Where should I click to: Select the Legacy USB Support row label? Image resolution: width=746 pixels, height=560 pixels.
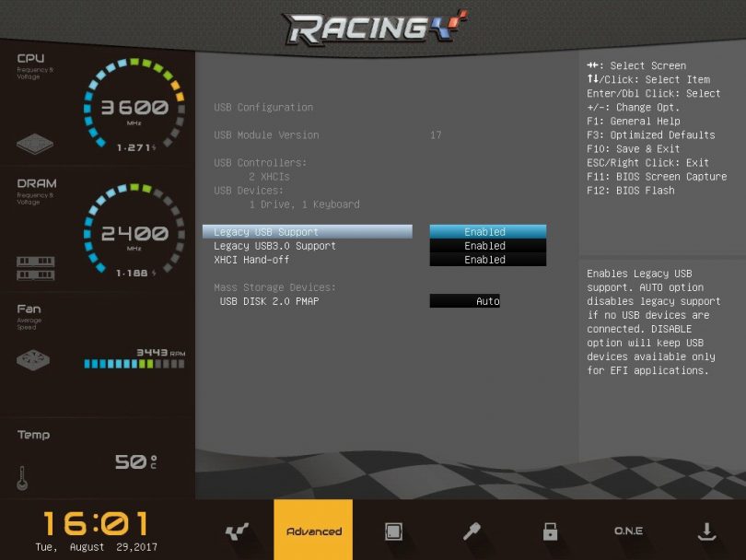(x=266, y=232)
